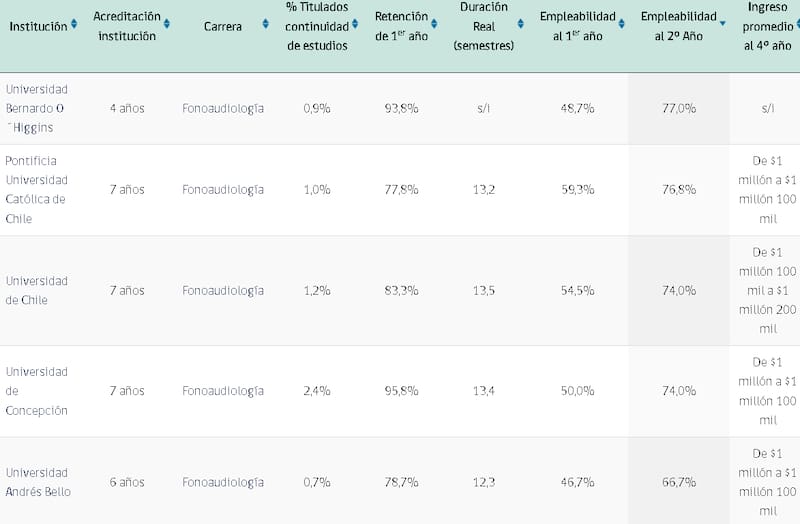Select Universidad Andrés Bello row name

(x=37, y=481)
